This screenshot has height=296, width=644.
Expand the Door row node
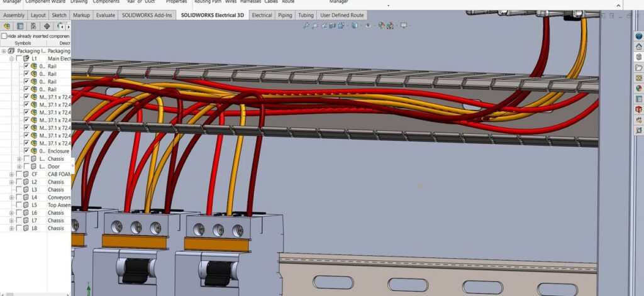point(19,167)
